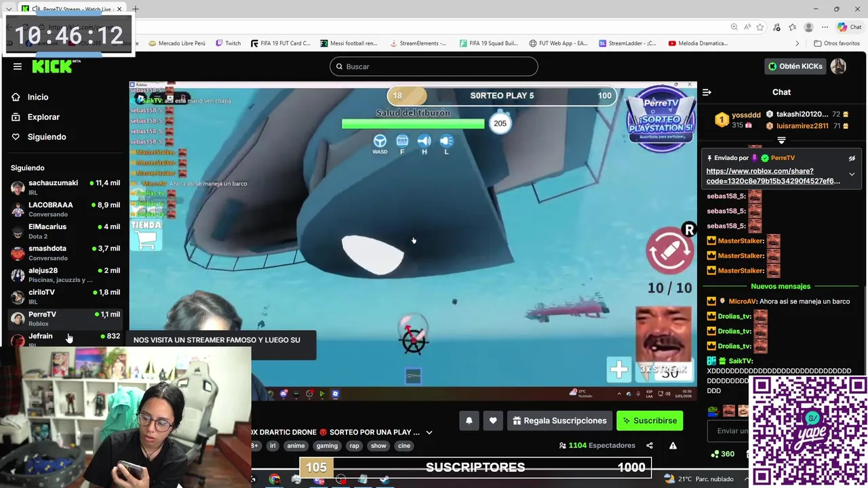Image resolution: width=868 pixels, height=488 pixels.
Task: Click yossddd in the gift leaderboard
Action: click(x=746, y=115)
